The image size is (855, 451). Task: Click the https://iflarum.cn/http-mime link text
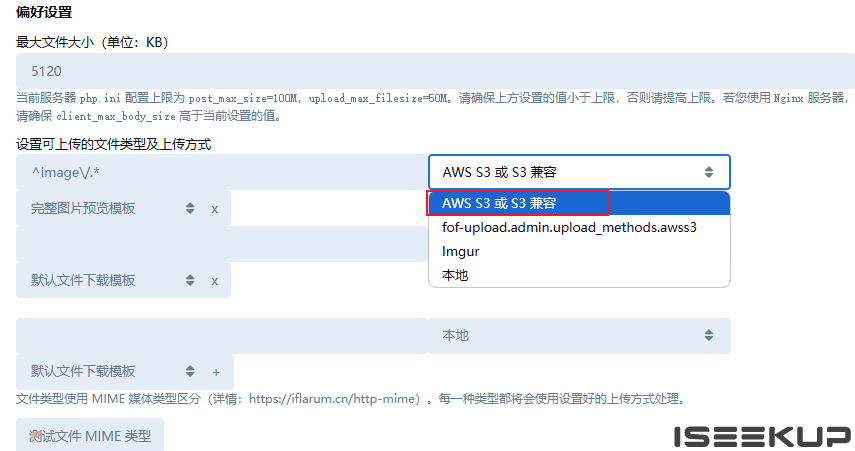coord(334,399)
